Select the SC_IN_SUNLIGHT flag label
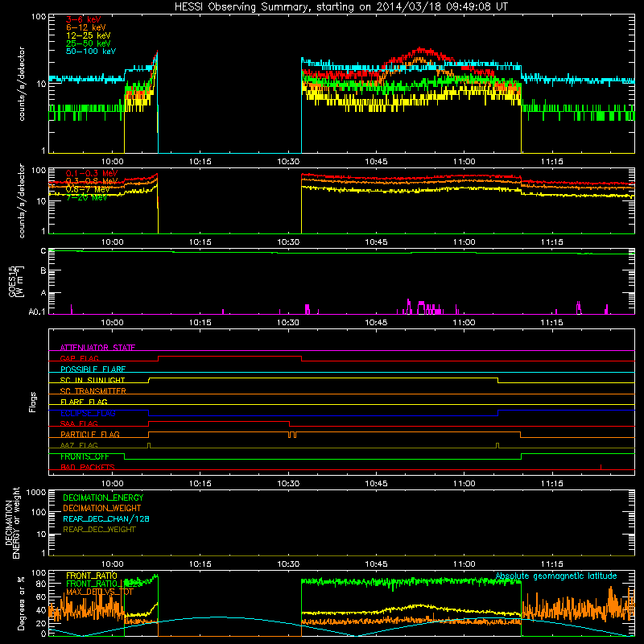 (93, 380)
